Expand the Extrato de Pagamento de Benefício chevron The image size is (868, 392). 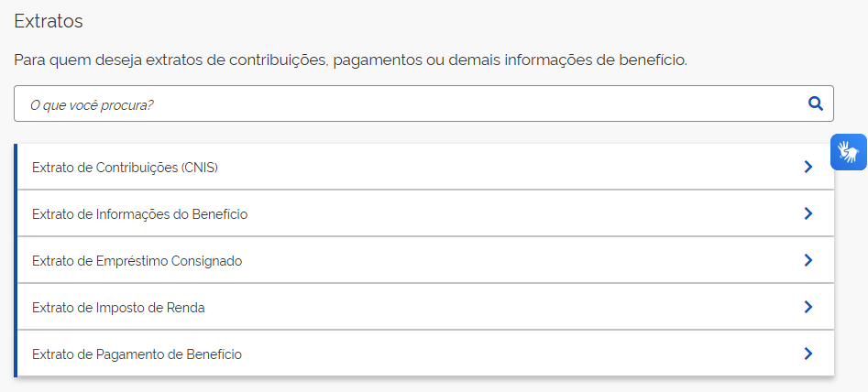(x=808, y=354)
